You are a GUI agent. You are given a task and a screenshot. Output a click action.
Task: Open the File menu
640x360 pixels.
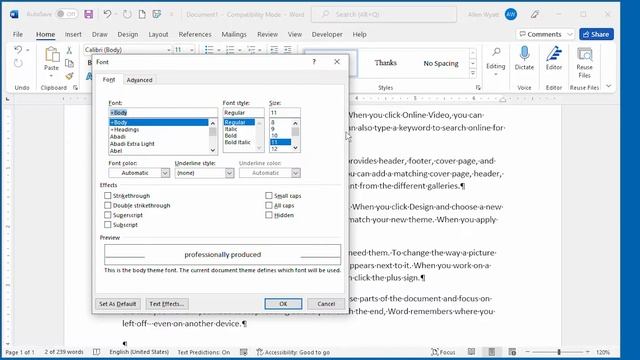point(18,34)
